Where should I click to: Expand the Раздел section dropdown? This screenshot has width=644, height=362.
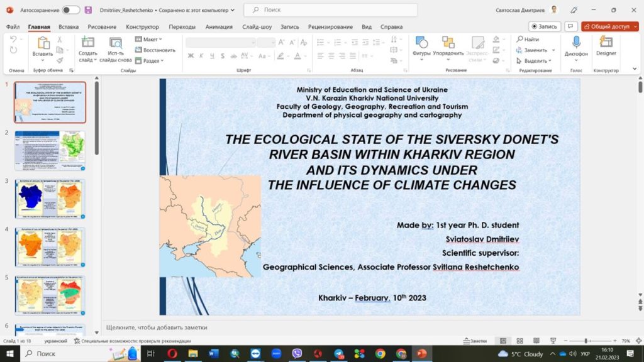tap(153, 60)
